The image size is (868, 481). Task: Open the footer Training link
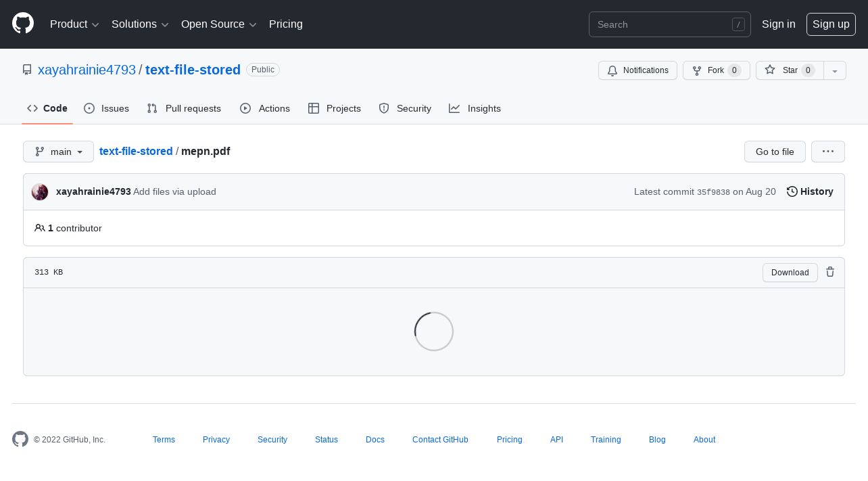[x=606, y=440]
